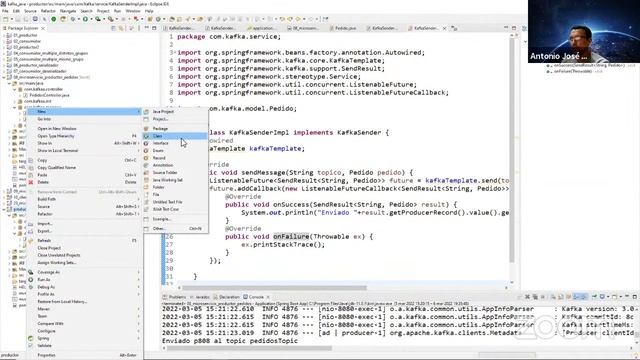Screen dimensions: 640x360
Task: Click the editor horizontal scrollbar
Action: coord(274,287)
